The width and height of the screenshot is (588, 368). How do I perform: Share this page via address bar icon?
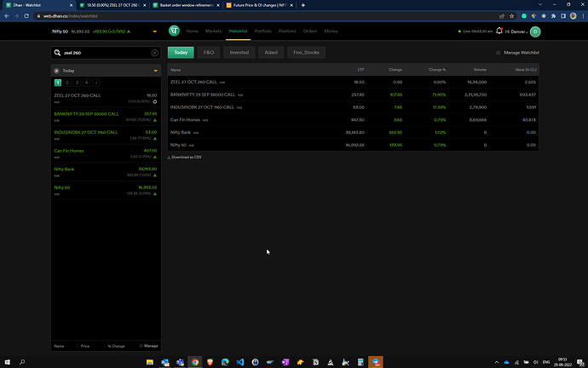point(502,16)
